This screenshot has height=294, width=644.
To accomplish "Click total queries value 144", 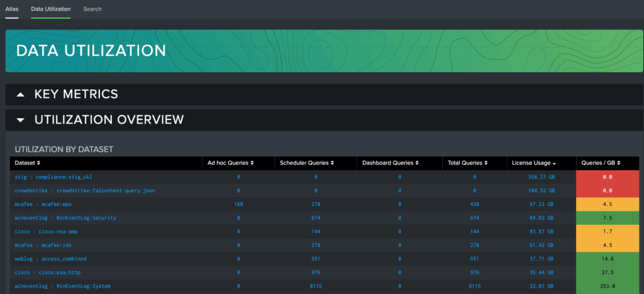I will click(474, 232).
